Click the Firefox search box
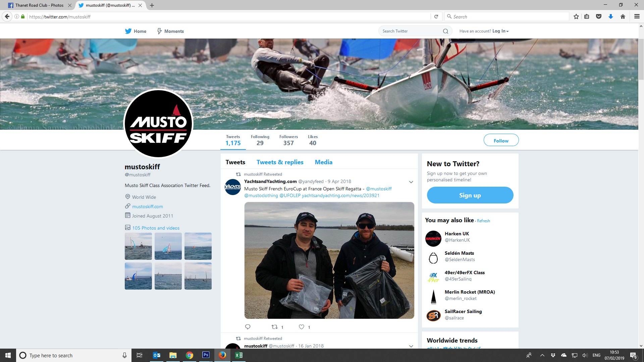Viewport: 644px width, 362px height. (507, 16)
